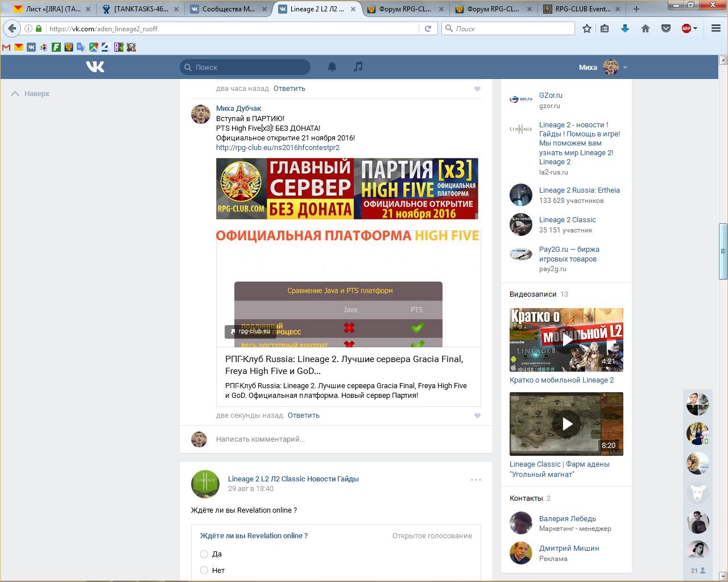Reload the current page

pyautogui.click(x=428, y=28)
